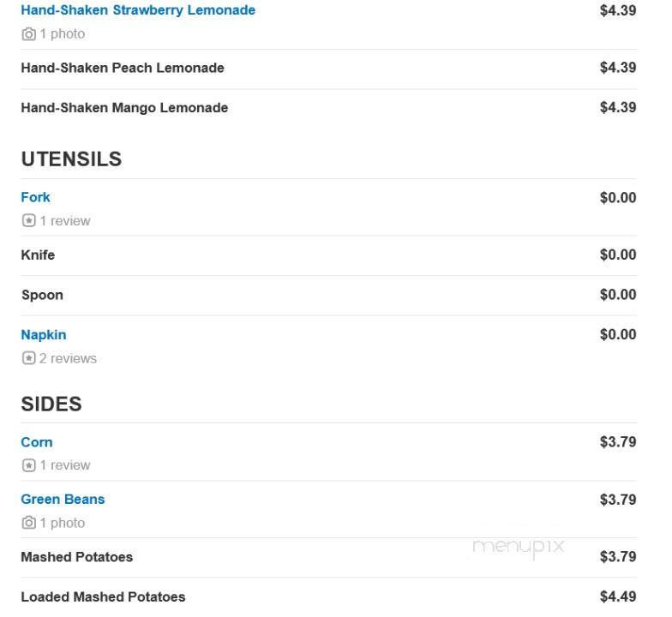This screenshot has height=617, width=672.
Task: View 1 photo for Strawberry Lemonade
Action: tap(62, 34)
